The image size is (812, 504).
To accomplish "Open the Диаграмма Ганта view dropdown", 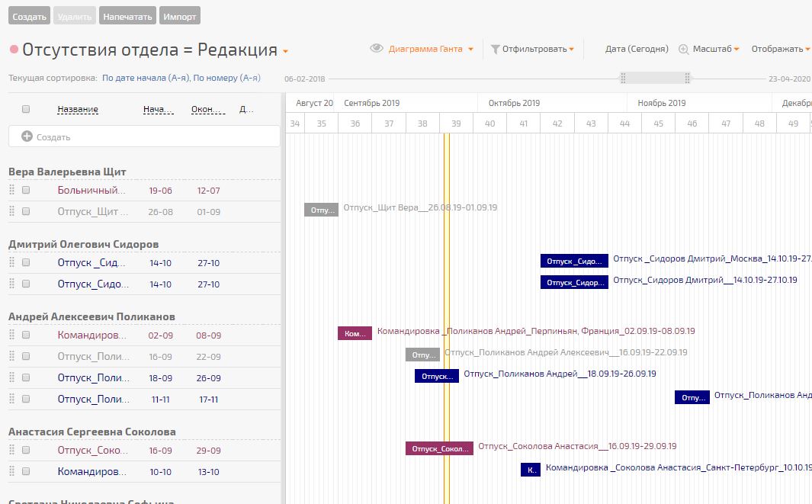I will click(x=431, y=49).
